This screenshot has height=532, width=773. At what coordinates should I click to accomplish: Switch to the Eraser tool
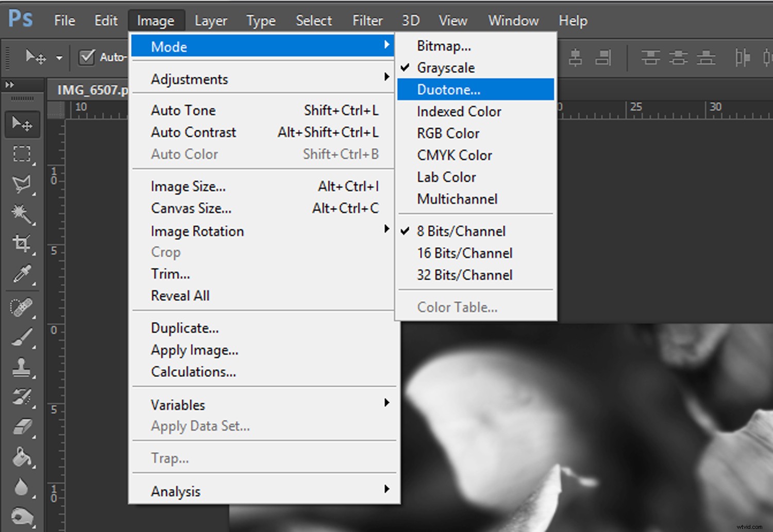[x=22, y=427]
